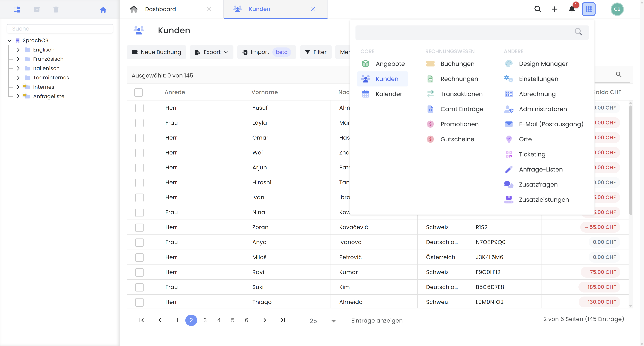Open the Design Manager icon
Image resolution: width=644 pixels, height=346 pixels.
tap(509, 64)
